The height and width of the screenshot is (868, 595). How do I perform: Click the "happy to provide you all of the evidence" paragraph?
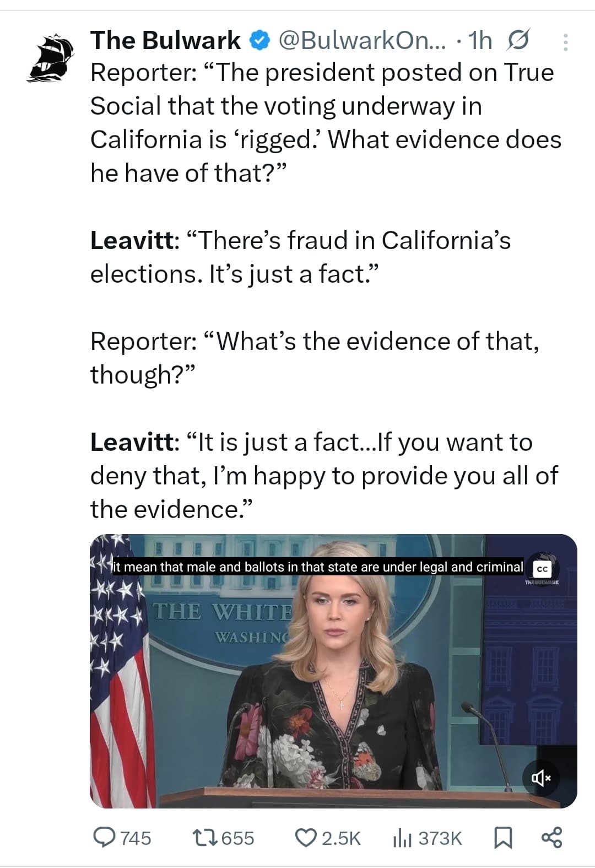click(324, 475)
